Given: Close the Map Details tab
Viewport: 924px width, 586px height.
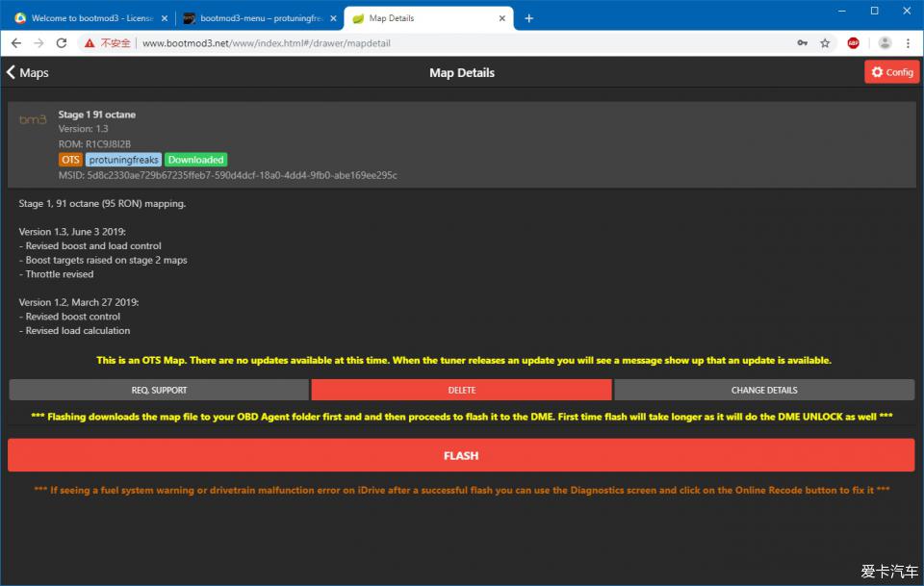Looking at the screenshot, I should [502, 18].
